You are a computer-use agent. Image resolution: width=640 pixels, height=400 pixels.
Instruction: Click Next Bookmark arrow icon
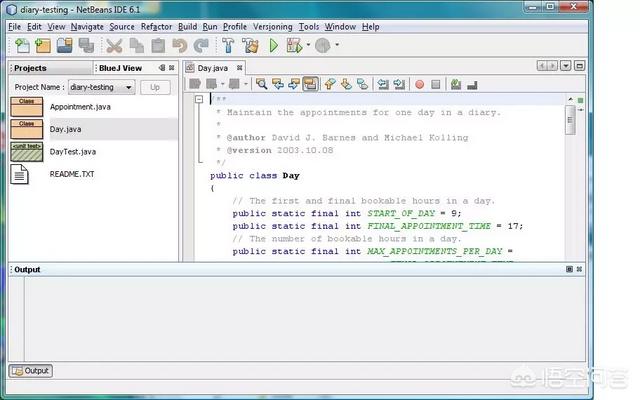coord(346,84)
